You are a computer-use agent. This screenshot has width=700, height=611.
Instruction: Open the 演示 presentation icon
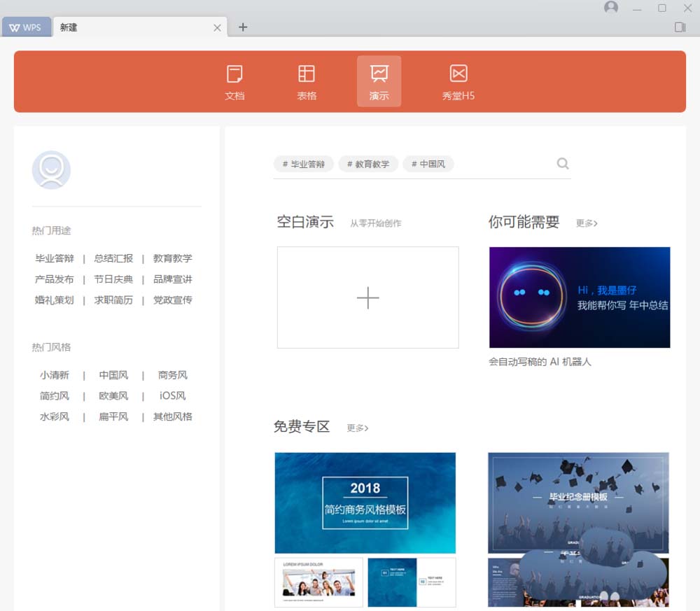point(379,80)
